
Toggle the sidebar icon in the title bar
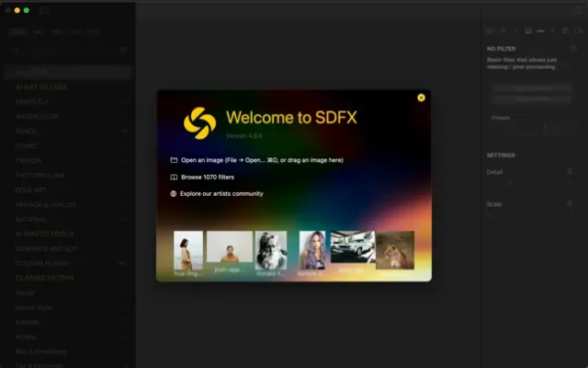tap(44, 10)
